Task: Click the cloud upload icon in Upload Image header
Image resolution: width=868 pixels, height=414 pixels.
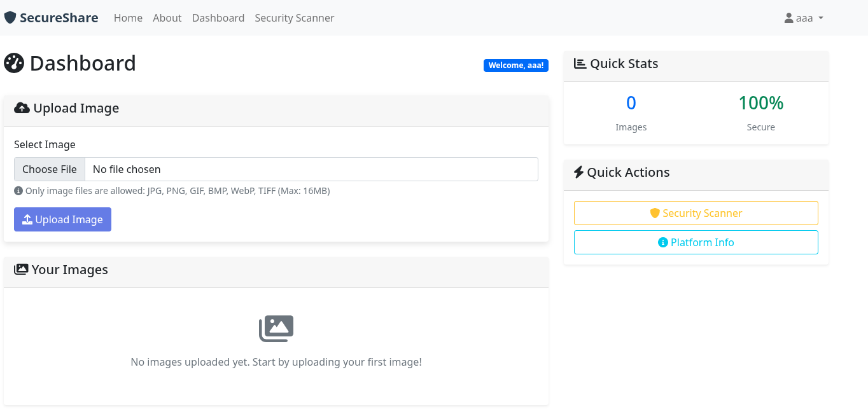Action: click(x=22, y=108)
